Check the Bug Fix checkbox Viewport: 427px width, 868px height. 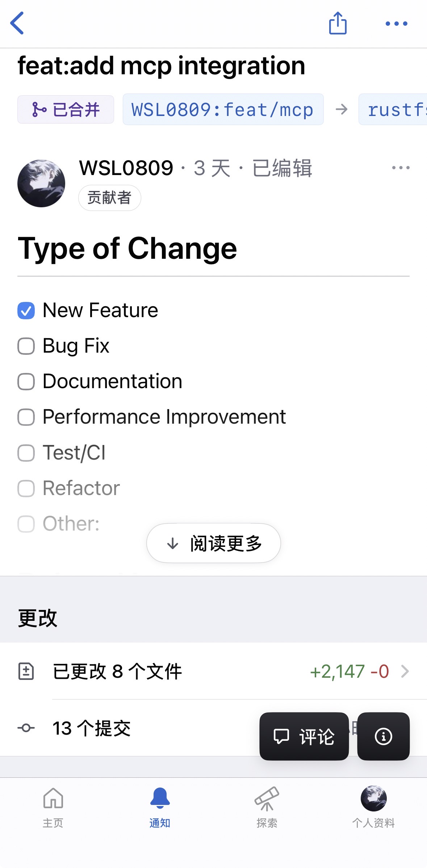pyautogui.click(x=26, y=346)
